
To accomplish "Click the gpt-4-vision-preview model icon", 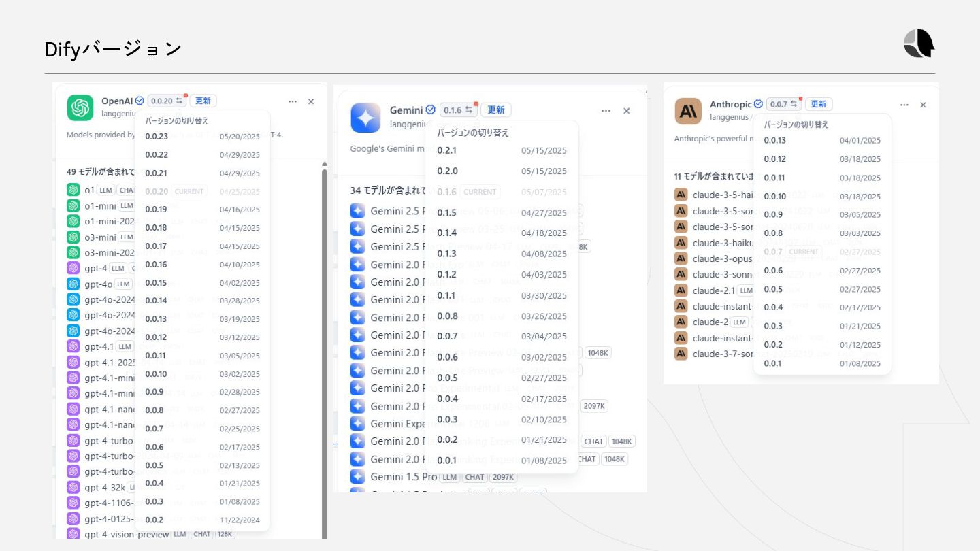I will coord(73,534).
